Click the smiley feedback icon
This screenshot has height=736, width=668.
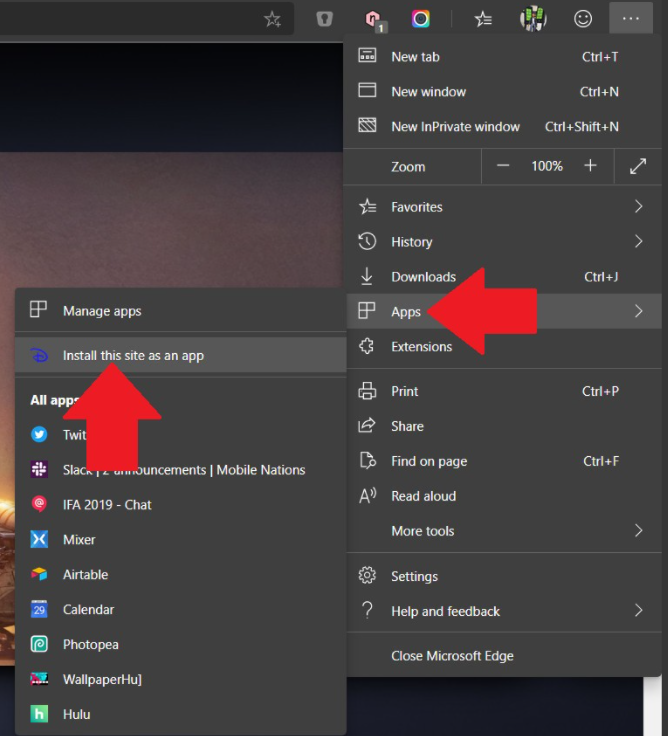pyautogui.click(x=583, y=19)
